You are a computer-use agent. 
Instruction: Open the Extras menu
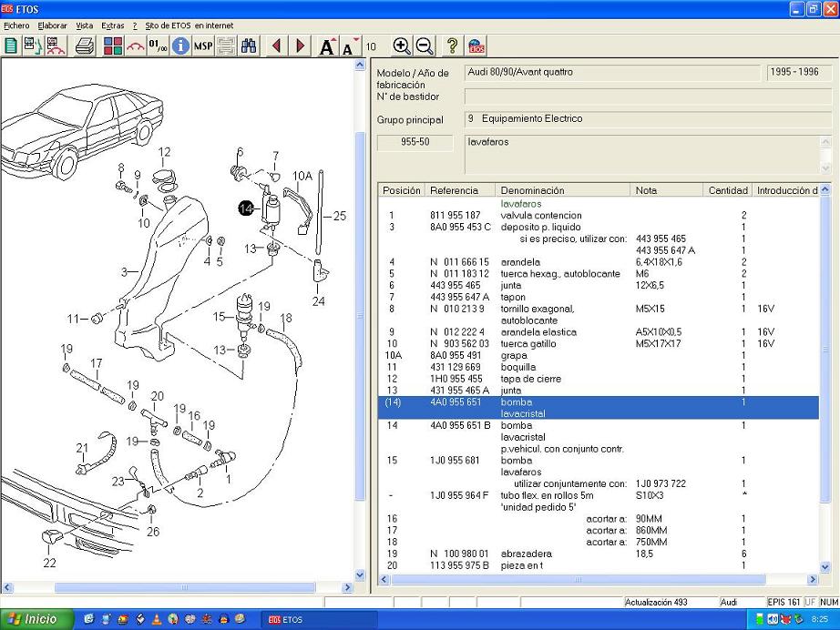coord(112,25)
